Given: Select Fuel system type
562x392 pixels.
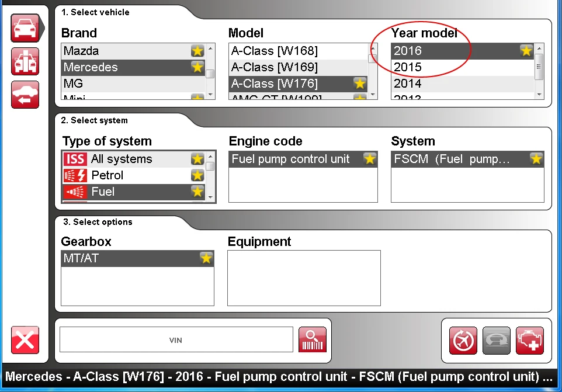Looking at the screenshot, I should [134, 192].
